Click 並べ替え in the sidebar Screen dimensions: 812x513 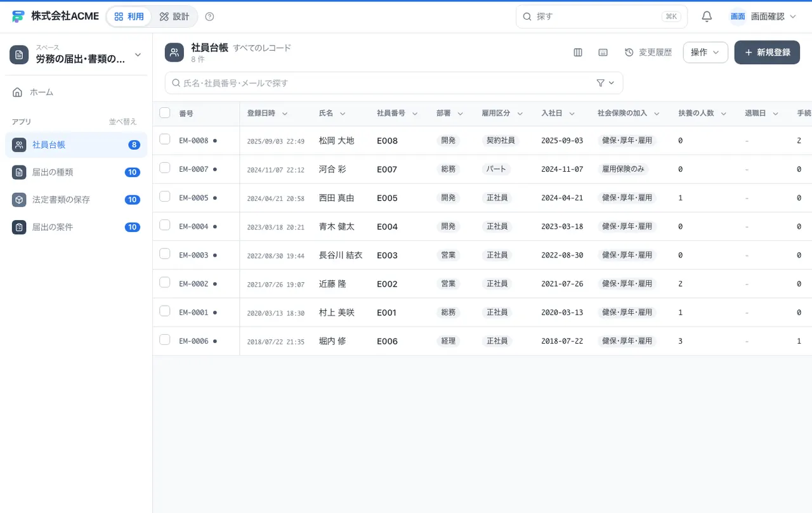(122, 122)
